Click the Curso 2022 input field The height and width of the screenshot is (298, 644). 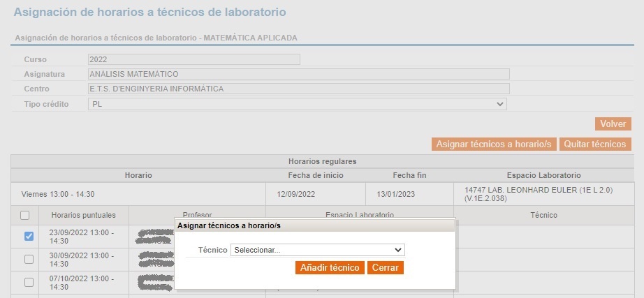(x=194, y=59)
